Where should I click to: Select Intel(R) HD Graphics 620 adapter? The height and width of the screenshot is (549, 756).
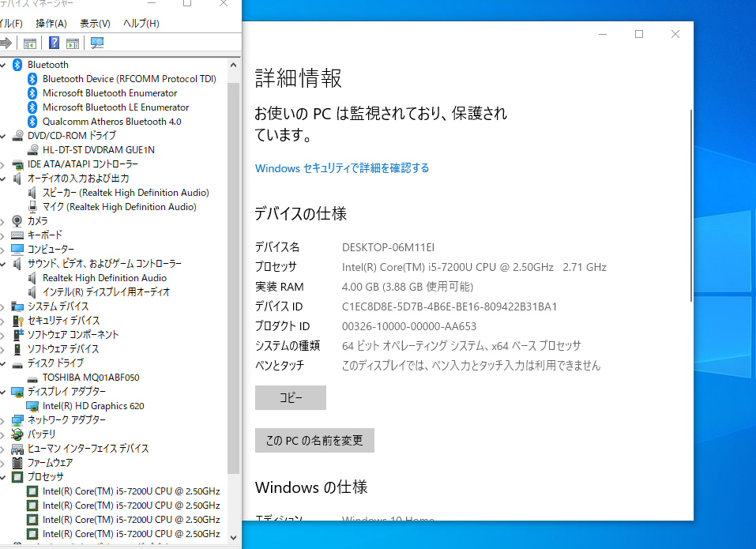(93, 406)
